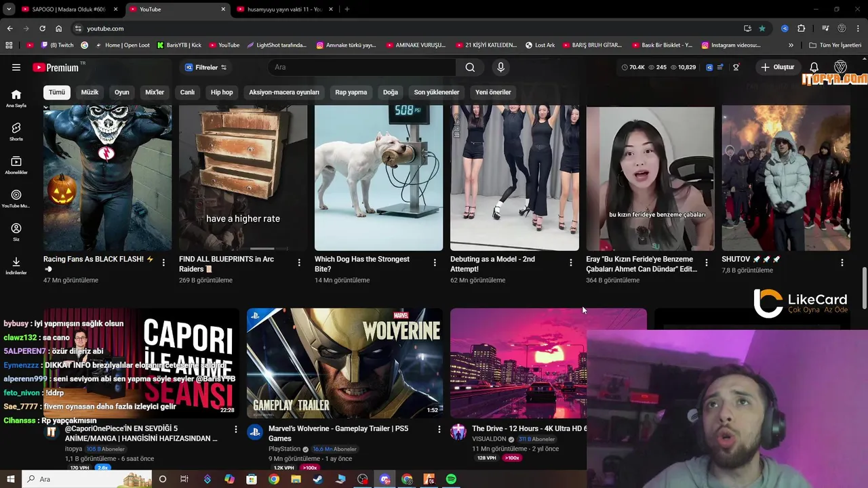This screenshot has height=488, width=868.
Task: Open Marvel's Wolverine Gameplay Trailer title
Action: click(338, 433)
